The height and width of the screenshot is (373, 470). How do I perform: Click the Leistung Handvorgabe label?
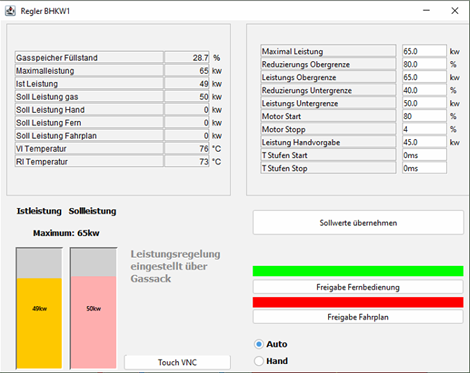[328, 142]
